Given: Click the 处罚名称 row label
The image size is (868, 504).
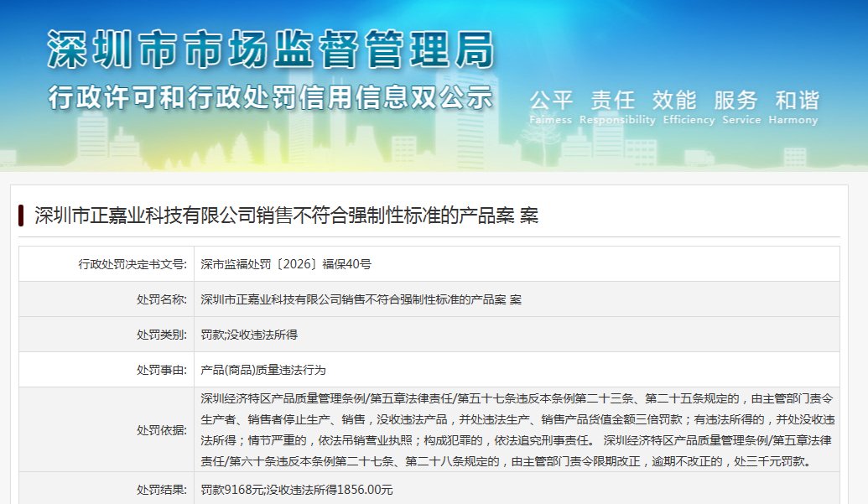Looking at the screenshot, I should click(x=162, y=300).
